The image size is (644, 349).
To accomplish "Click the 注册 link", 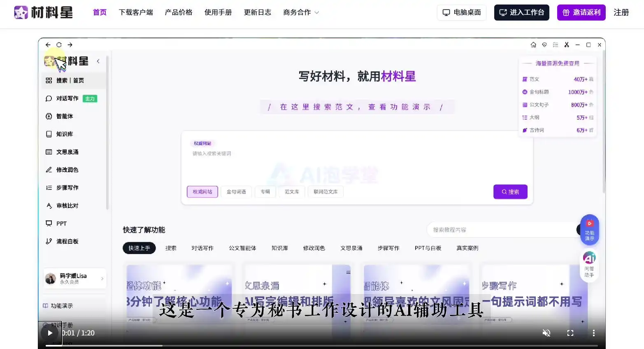I will [x=621, y=12].
